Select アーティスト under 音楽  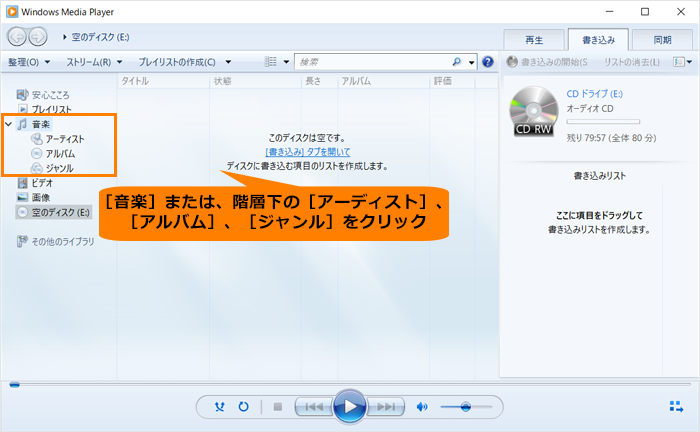[x=65, y=139]
